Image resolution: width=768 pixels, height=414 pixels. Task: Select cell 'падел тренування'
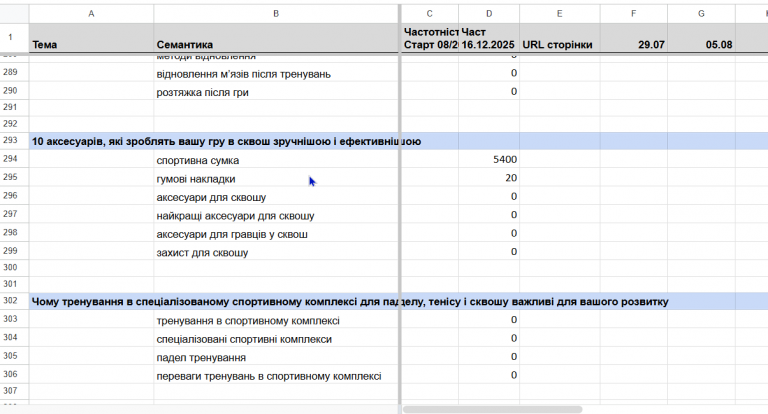276,357
